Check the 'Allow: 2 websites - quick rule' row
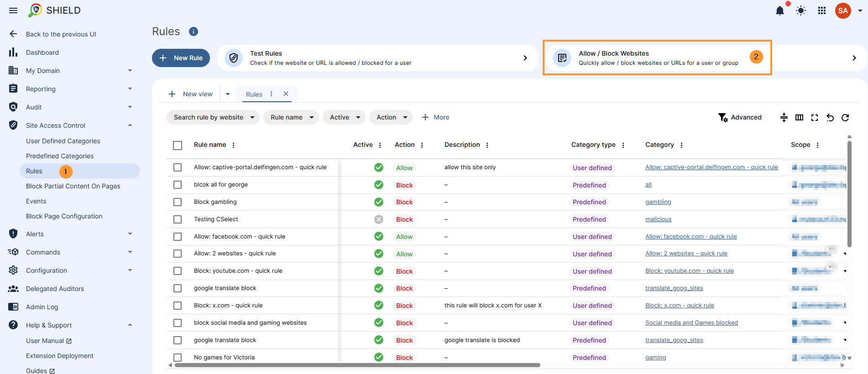Image resolution: width=868 pixels, height=374 pixels. pyautogui.click(x=178, y=254)
